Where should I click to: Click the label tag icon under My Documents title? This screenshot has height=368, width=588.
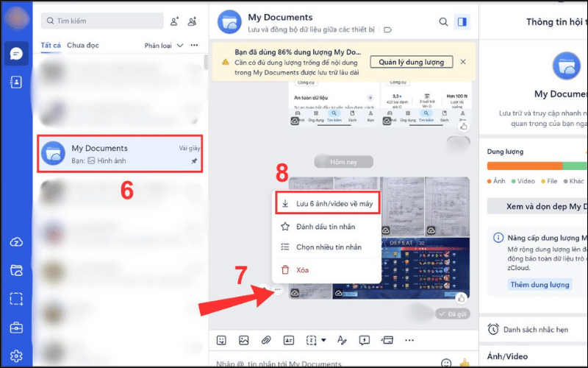coord(388,29)
